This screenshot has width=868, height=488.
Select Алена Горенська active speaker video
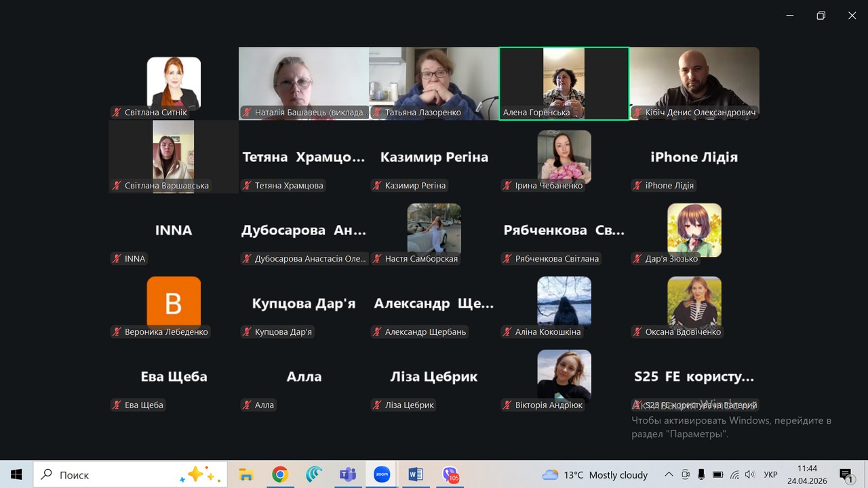(564, 83)
